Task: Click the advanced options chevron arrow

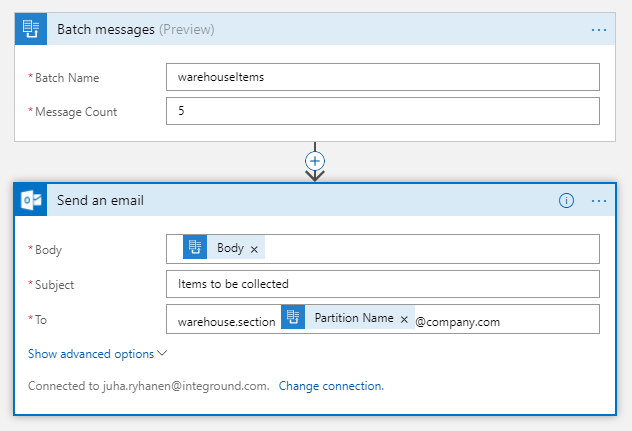Action: tap(162, 353)
